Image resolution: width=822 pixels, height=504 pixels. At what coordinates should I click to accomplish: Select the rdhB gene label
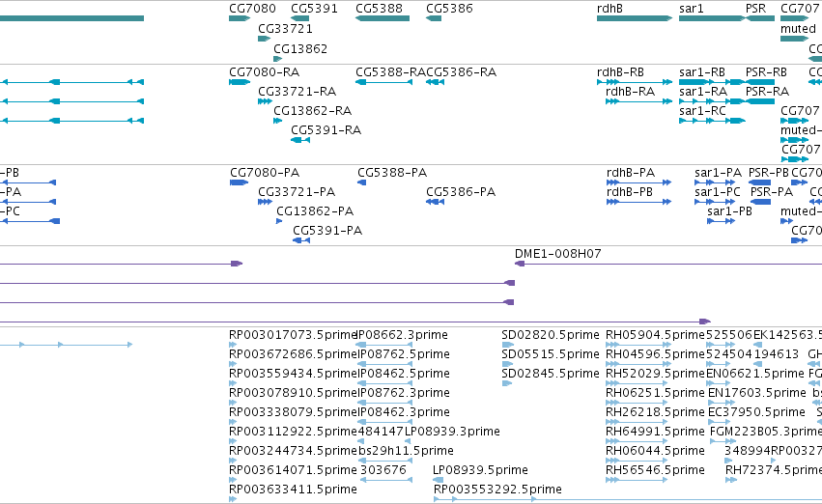coord(609,9)
